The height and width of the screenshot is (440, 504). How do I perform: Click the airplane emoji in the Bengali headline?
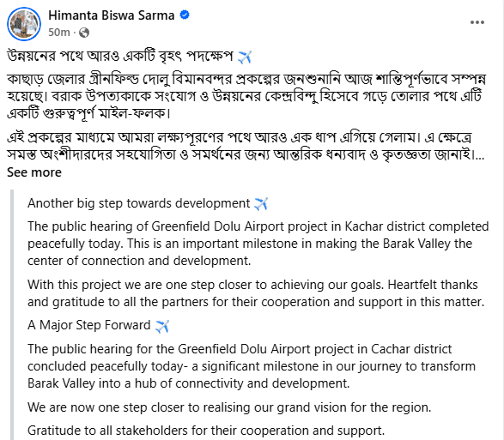coord(245,57)
